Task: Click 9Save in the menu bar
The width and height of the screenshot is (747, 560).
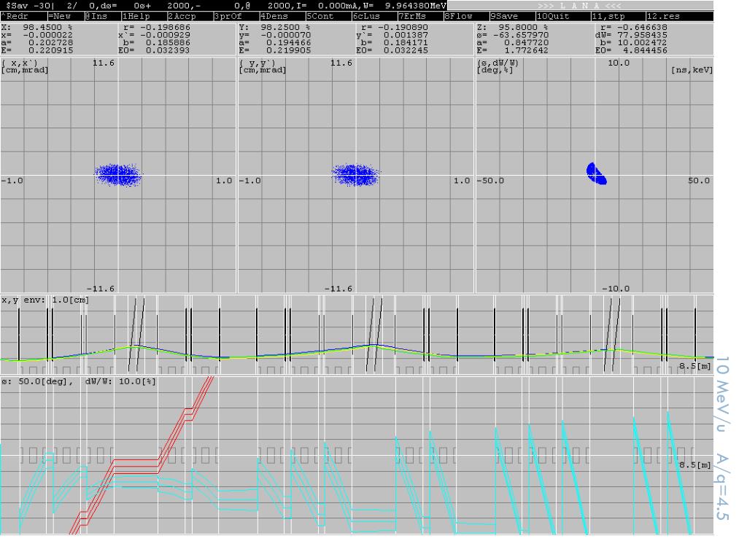Action: click(x=504, y=16)
